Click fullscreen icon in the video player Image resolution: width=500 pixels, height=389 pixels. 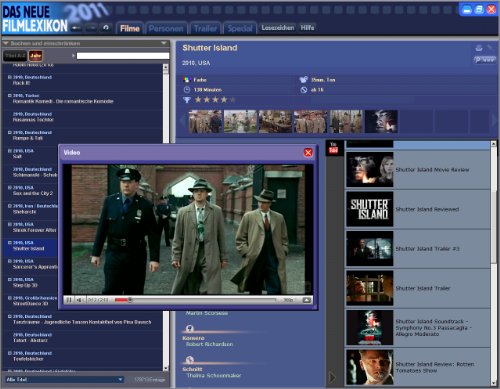click(307, 300)
